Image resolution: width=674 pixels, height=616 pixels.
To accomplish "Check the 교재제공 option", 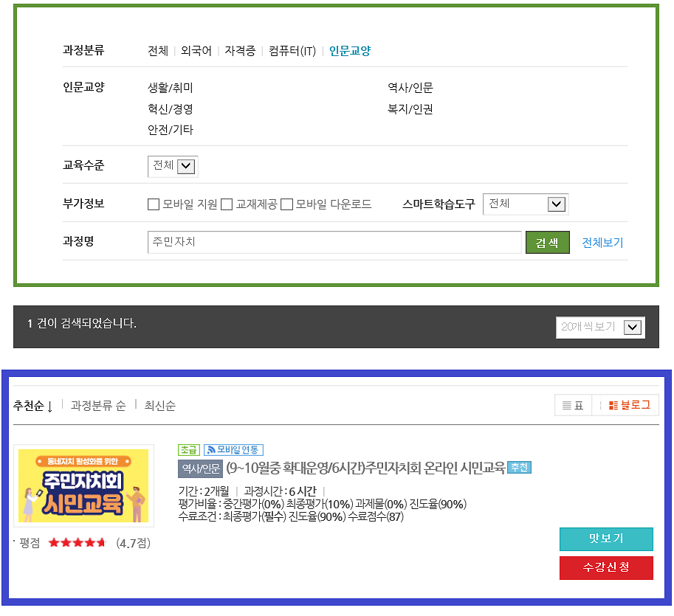I will 227,204.
